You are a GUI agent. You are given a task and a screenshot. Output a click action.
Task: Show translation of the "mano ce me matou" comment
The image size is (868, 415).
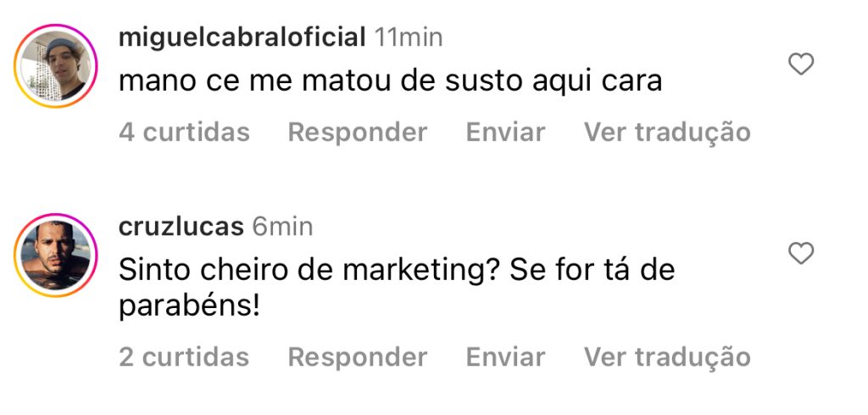click(666, 132)
